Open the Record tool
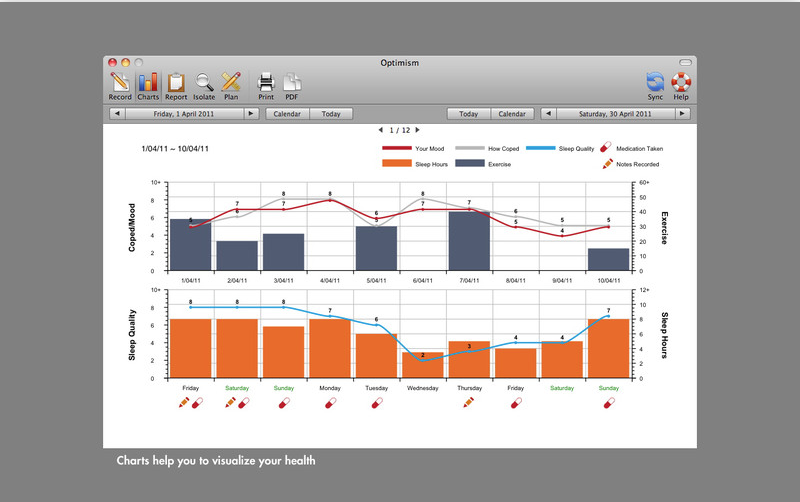The height and width of the screenshot is (502, 800). pyautogui.click(x=120, y=86)
